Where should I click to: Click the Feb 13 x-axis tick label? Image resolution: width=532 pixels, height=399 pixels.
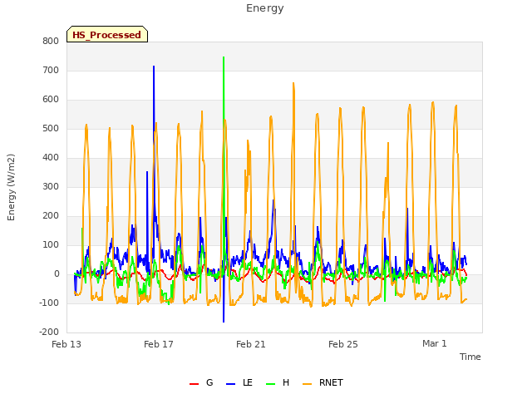66,344
